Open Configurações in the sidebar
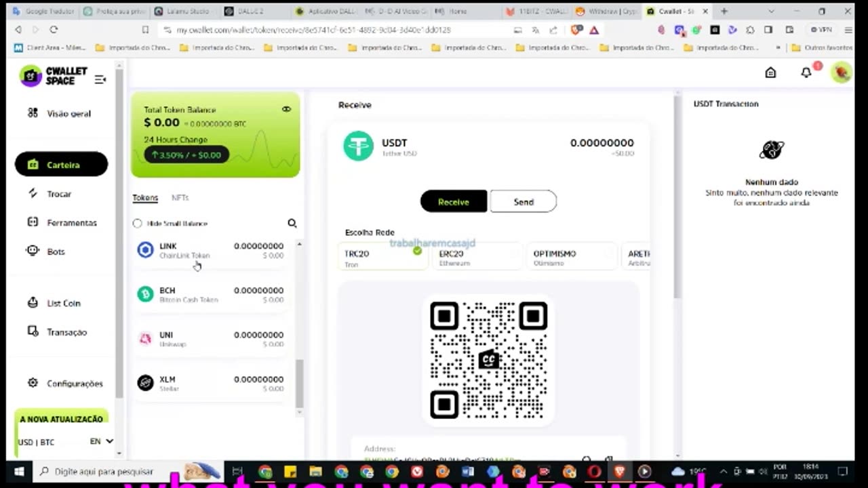This screenshot has width=868, height=488. click(65, 384)
